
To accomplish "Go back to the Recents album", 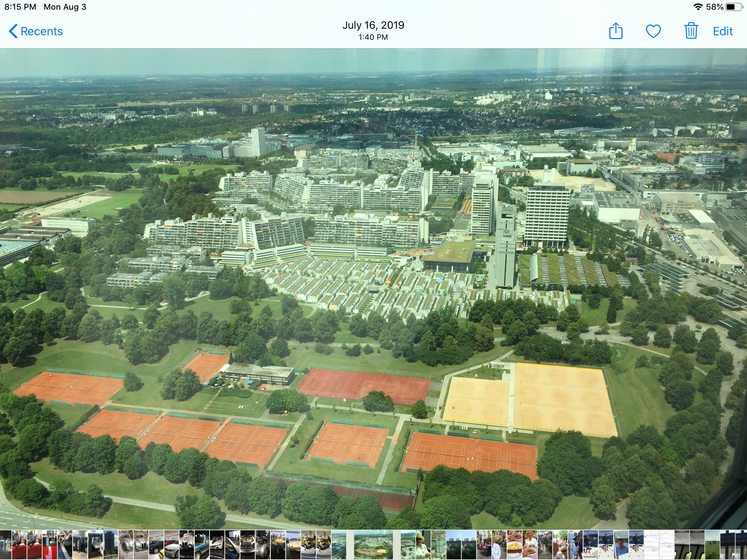I will [36, 31].
